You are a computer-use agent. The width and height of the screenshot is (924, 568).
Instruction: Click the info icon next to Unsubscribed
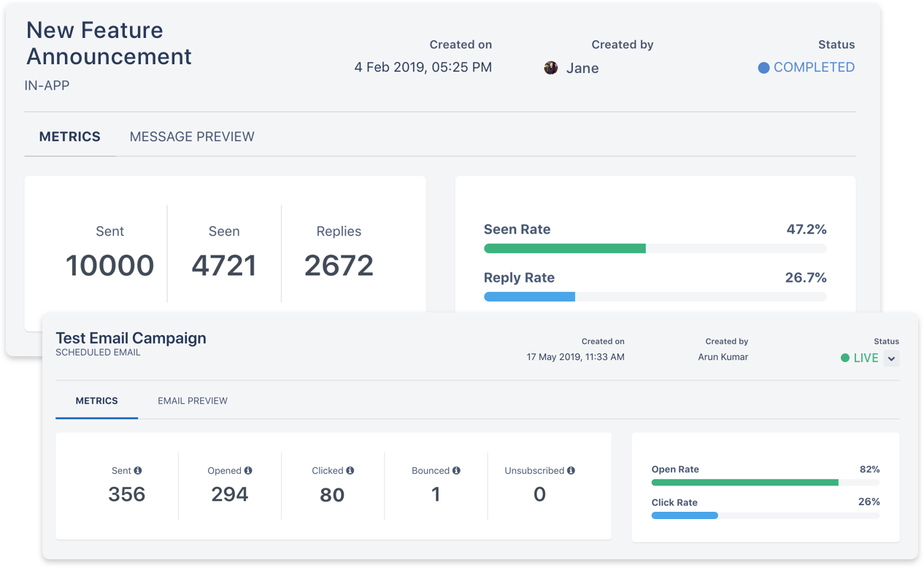(x=571, y=471)
